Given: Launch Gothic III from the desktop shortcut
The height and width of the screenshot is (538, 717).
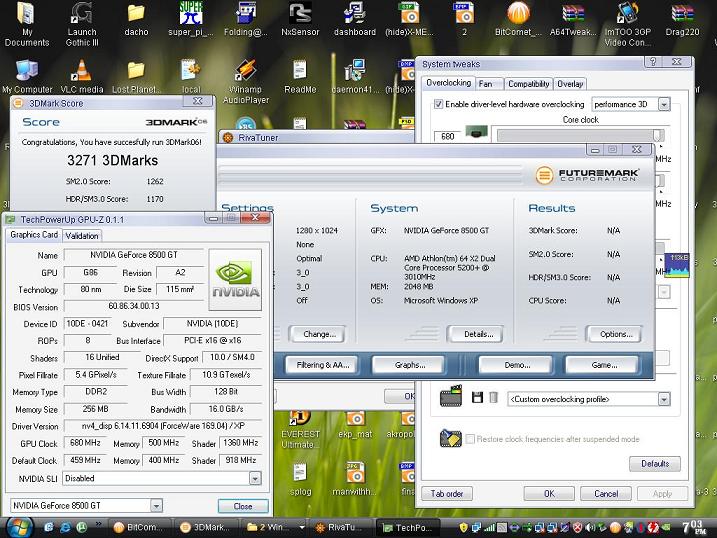Looking at the screenshot, I should (82, 24).
